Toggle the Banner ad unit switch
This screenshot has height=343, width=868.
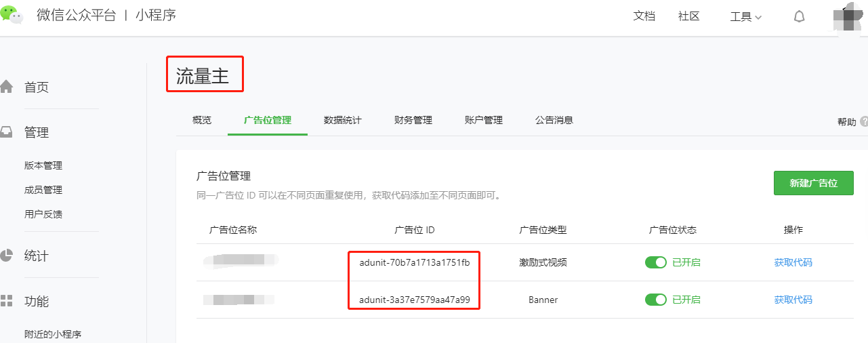click(656, 300)
